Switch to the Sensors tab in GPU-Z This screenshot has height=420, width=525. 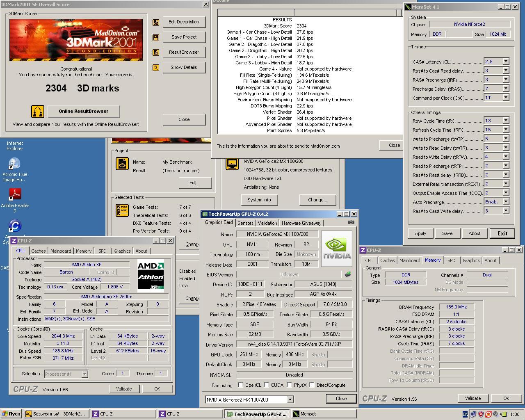245,223
